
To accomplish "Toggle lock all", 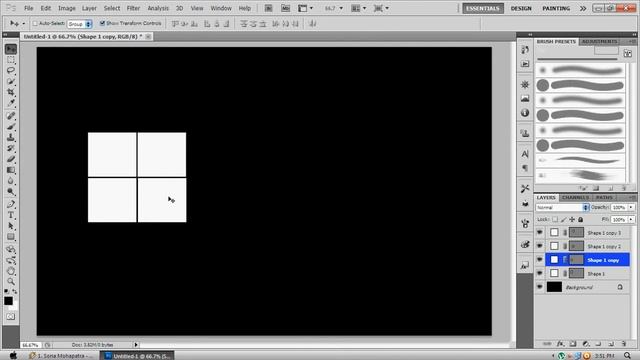I will 581,220.
